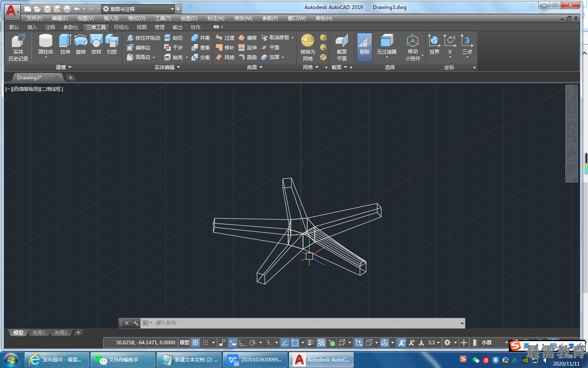Toggle lineweight display in status bar
Viewport: 588px width, 368px height.
tap(311, 343)
